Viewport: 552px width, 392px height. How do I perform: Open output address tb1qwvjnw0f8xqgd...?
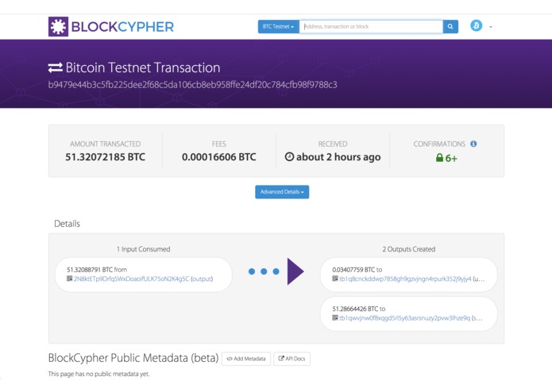tap(404, 318)
